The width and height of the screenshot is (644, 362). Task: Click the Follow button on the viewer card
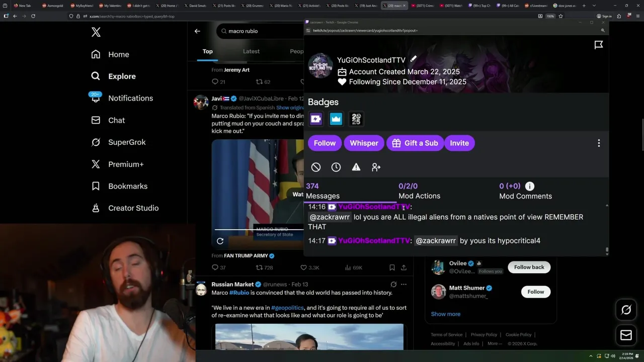[325, 143]
